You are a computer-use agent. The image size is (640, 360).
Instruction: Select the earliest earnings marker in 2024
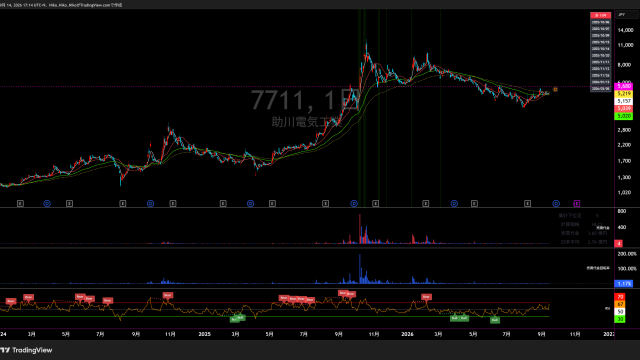click(x=20, y=203)
